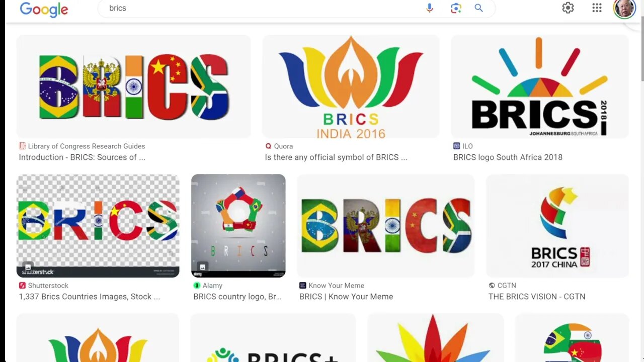Click the ILO favicon
This screenshot has width=644, height=362.
(456, 146)
